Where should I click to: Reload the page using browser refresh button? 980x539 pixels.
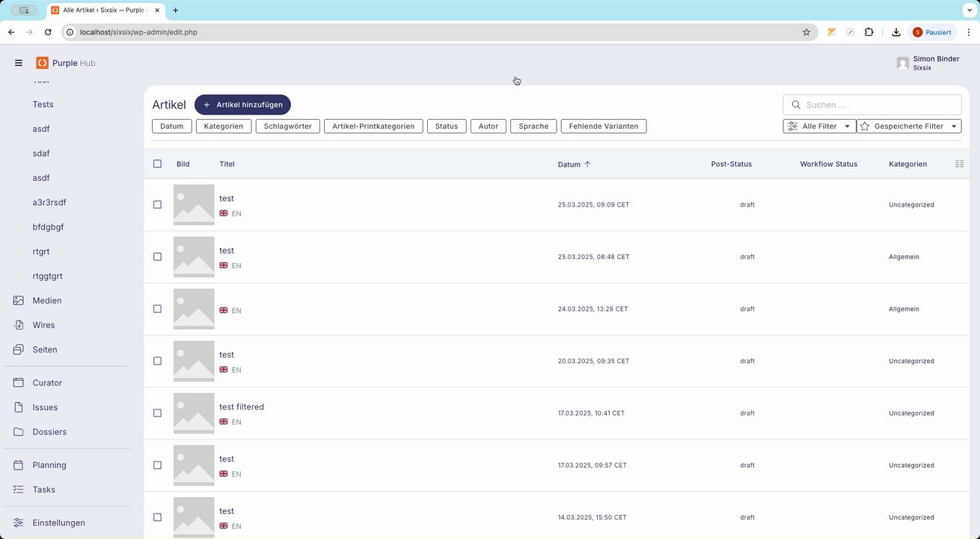coord(48,32)
